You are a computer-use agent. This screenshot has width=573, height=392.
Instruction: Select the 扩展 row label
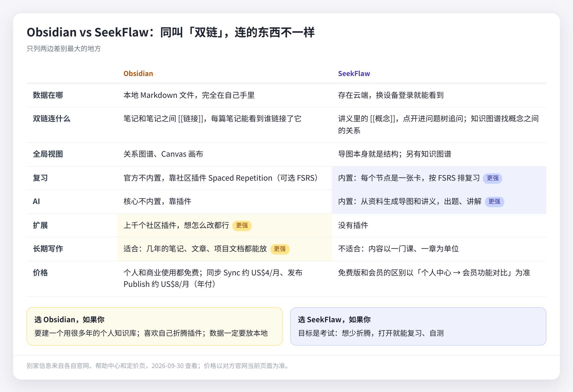point(40,225)
